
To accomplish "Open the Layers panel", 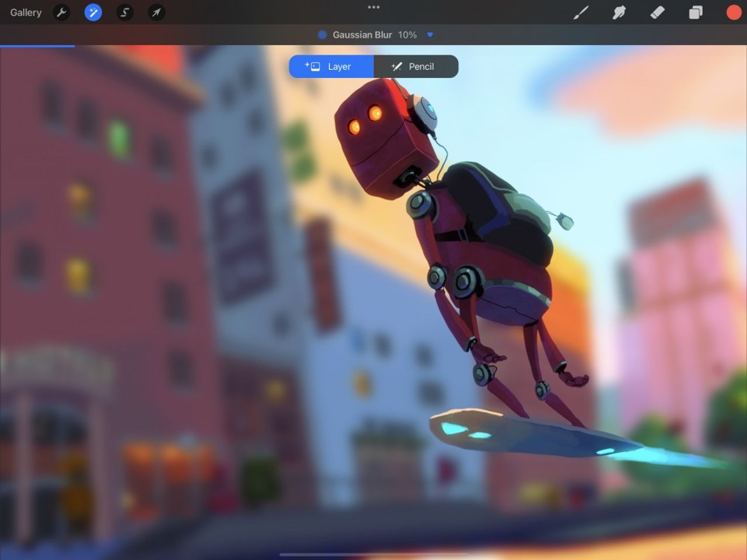I will pos(695,12).
